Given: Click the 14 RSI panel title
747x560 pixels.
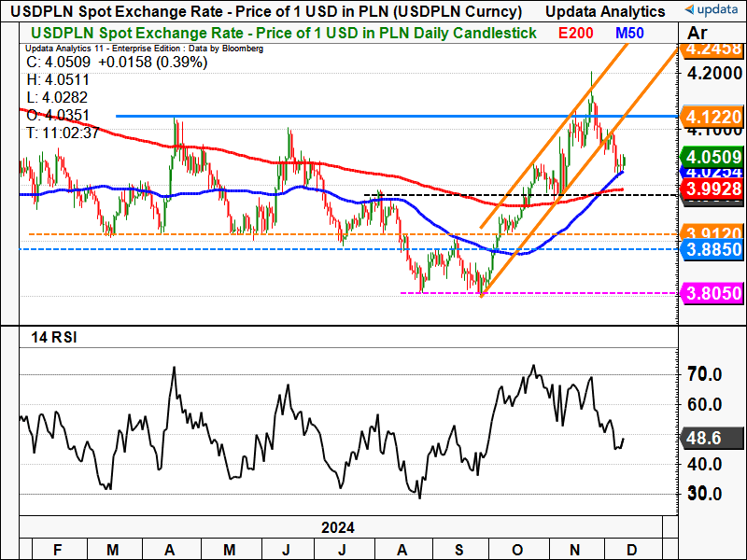Looking at the screenshot, I should coord(54,338).
